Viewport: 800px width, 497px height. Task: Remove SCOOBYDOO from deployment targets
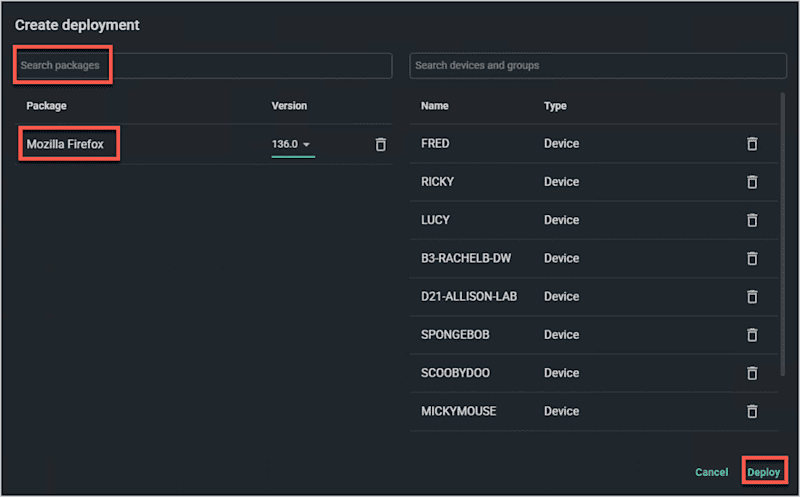tap(752, 374)
